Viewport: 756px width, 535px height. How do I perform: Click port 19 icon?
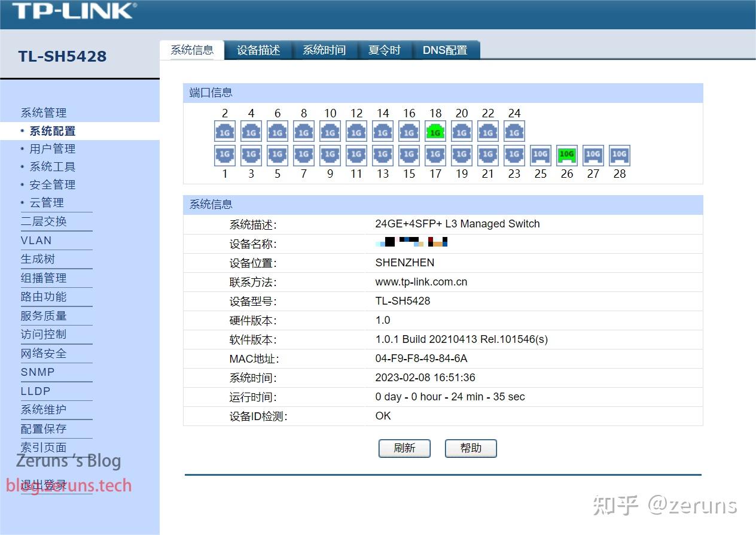point(462,156)
